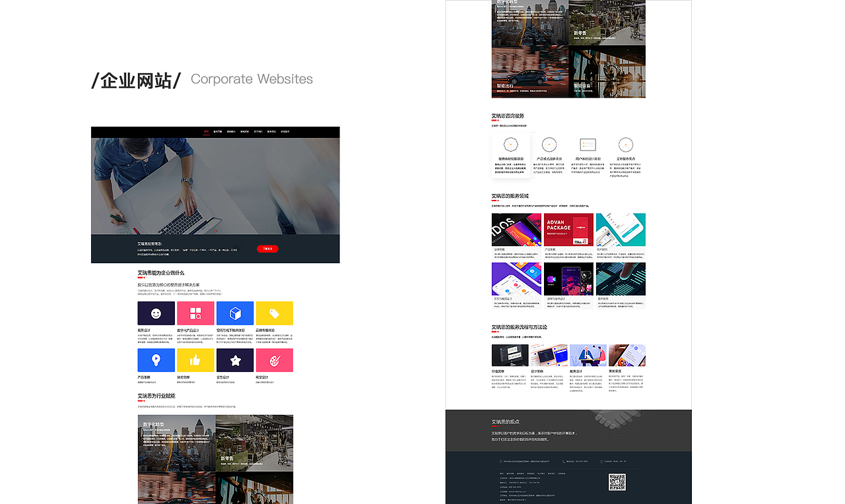Image resolution: width=845 pixels, height=504 pixels.
Task: Open the pink paint palette visual design tile
Action: pyautogui.click(x=275, y=360)
